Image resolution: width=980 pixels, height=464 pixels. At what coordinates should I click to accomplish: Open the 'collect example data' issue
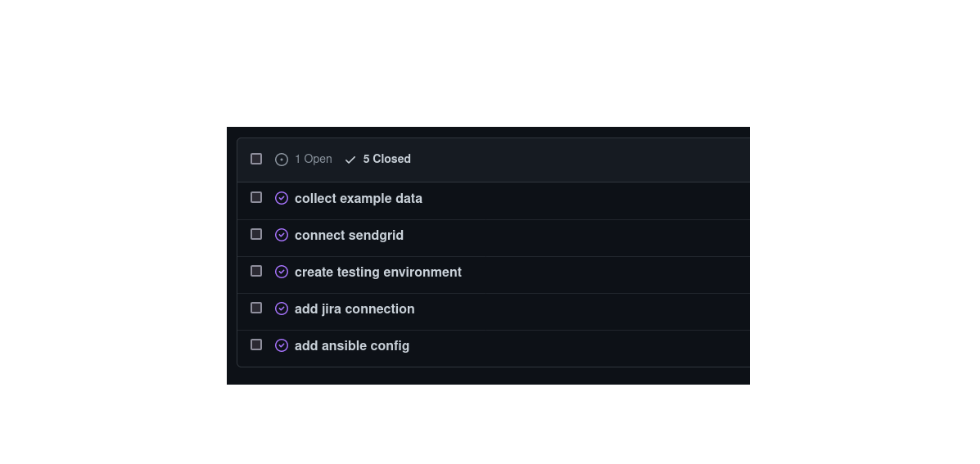click(359, 198)
